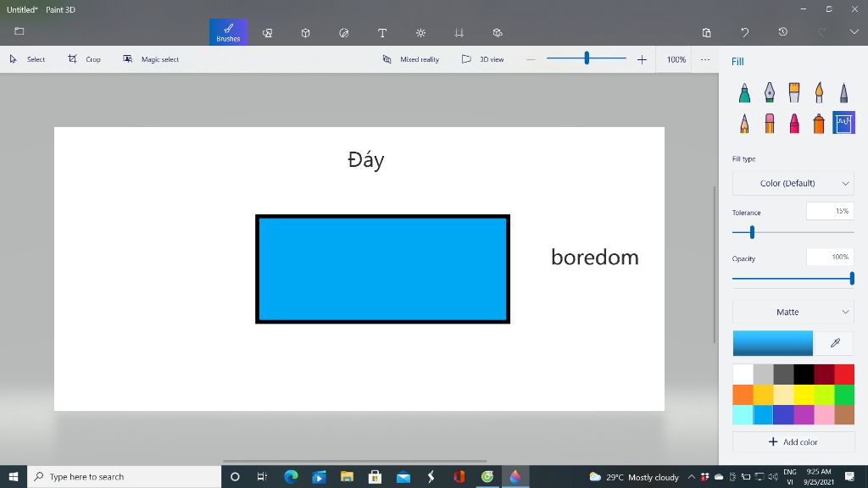Choose the red color swatch
Screen dimensions: 868x488
click(x=844, y=374)
